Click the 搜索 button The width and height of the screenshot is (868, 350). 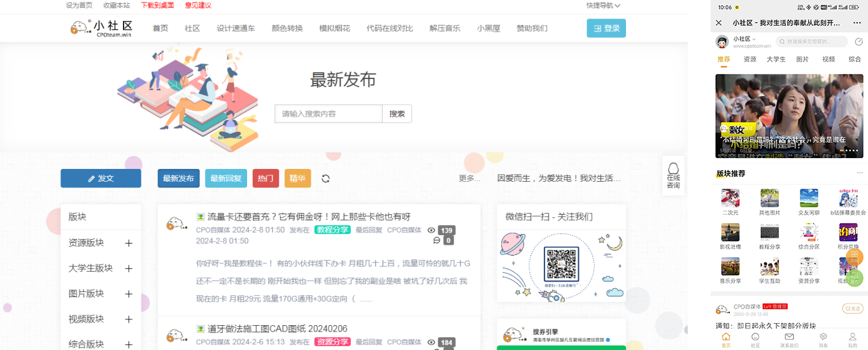[397, 113]
